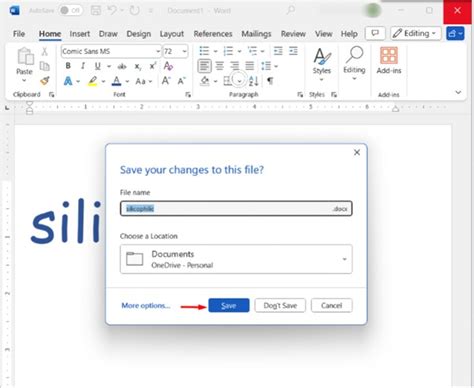Screen dimensions: 474x388
Task: Open Bullets dropdown arrow
Action: [x=215, y=52]
